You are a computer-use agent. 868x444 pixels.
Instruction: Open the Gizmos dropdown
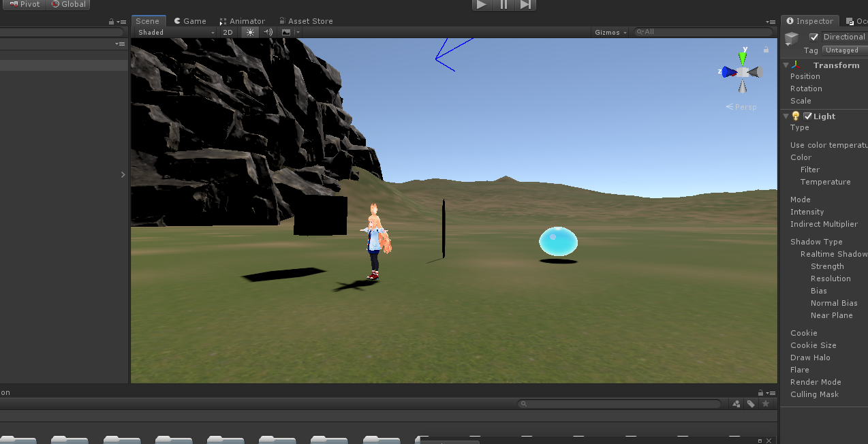point(610,32)
